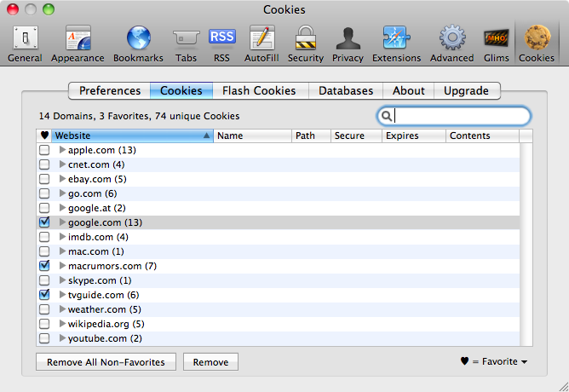Select the skype.com (1) row

click(278, 280)
